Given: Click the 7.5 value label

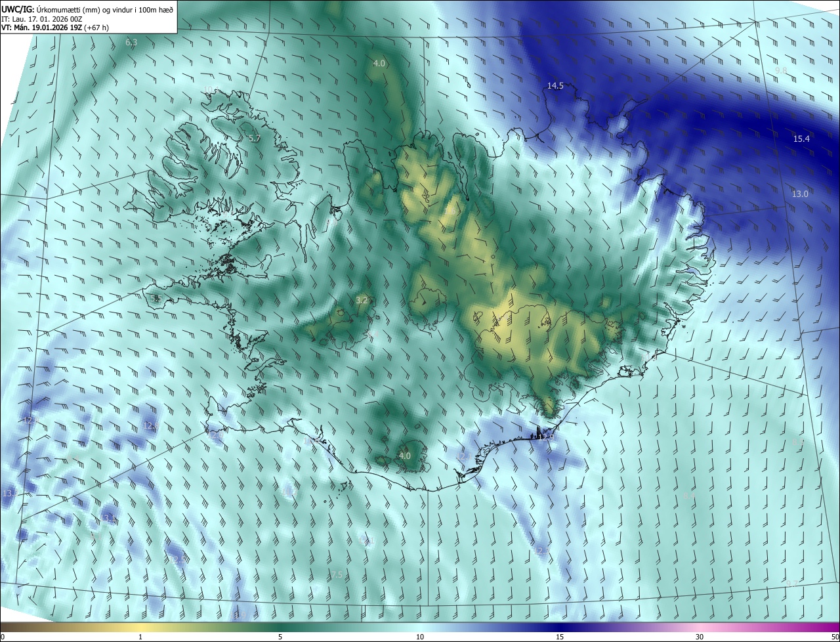Looking at the screenshot, I should (336, 574).
